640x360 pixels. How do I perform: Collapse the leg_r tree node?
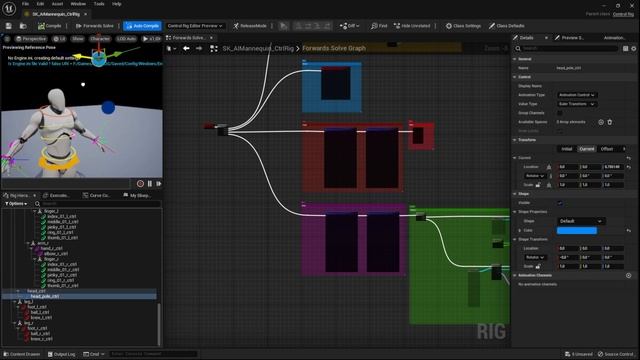(x=14, y=323)
